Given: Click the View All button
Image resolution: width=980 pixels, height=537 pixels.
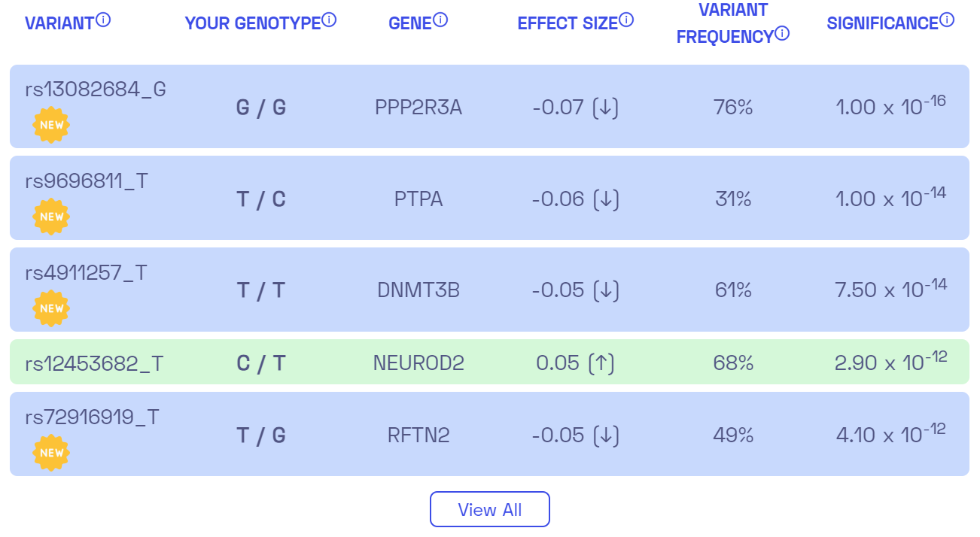Looking at the screenshot, I should (x=489, y=508).
